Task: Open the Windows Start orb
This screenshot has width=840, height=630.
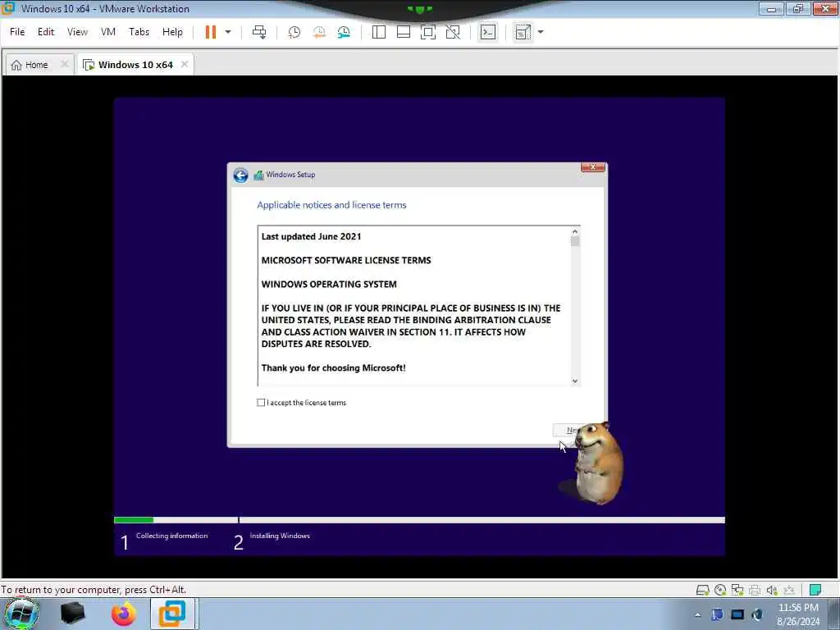Action: coord(22,614)
